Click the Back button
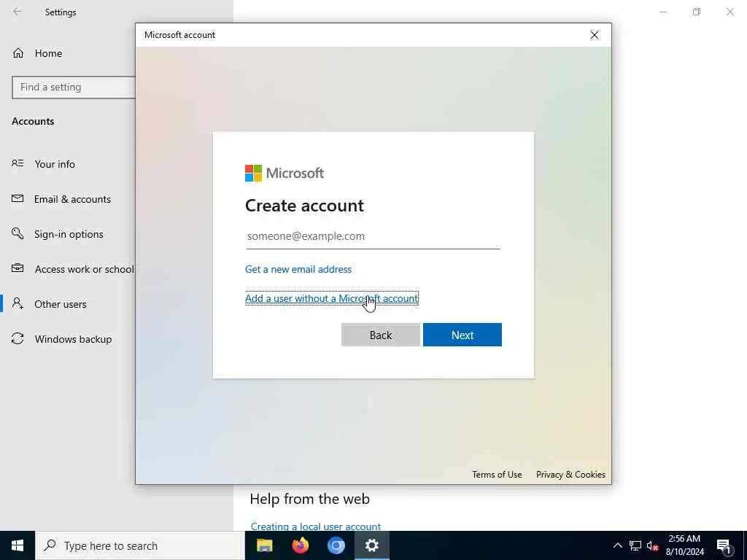Screen dimensions: 747x560 pos(381,335)
